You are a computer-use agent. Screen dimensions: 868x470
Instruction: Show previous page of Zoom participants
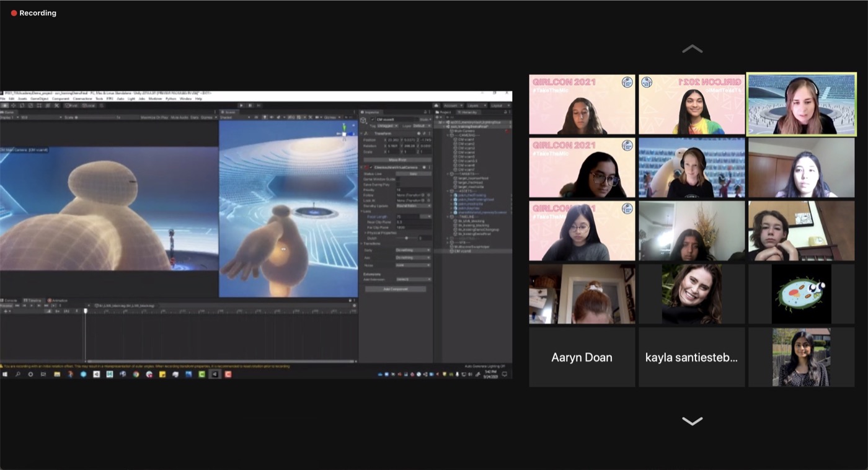(692, 49)
